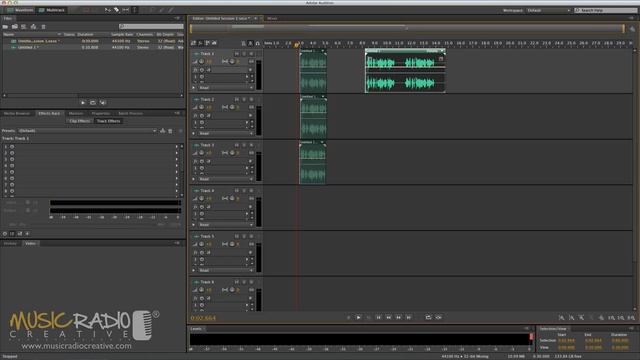Select the large waveform clip on Track 1
This screenshot has width=640, height=360.
tap(405, 72)
